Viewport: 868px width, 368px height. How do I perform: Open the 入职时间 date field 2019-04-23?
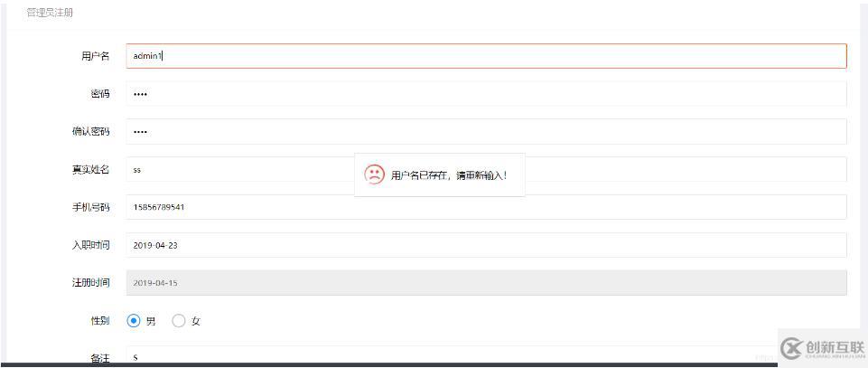(486, 245)
